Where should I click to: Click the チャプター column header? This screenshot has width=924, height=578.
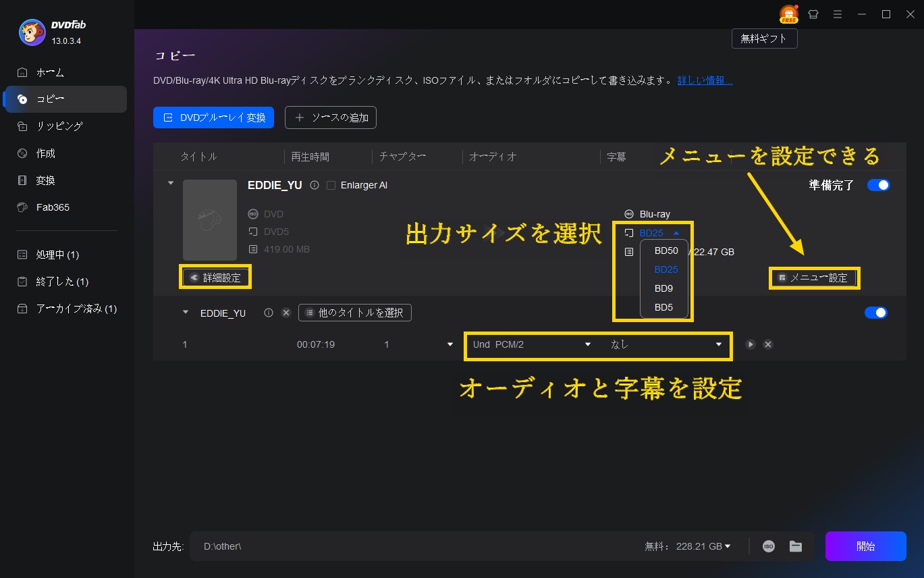point(402,157)
